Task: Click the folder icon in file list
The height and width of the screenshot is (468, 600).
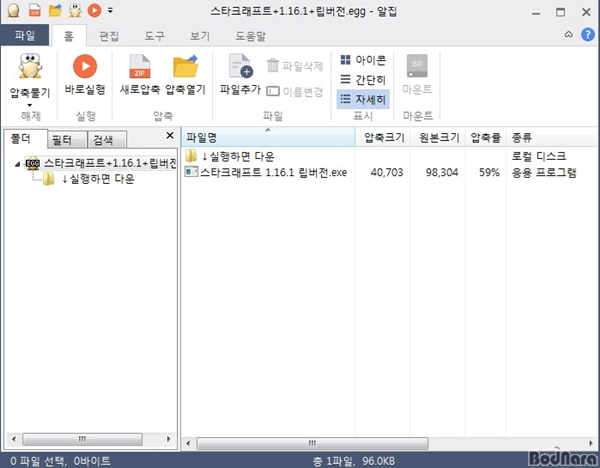Action: point(191,156)
